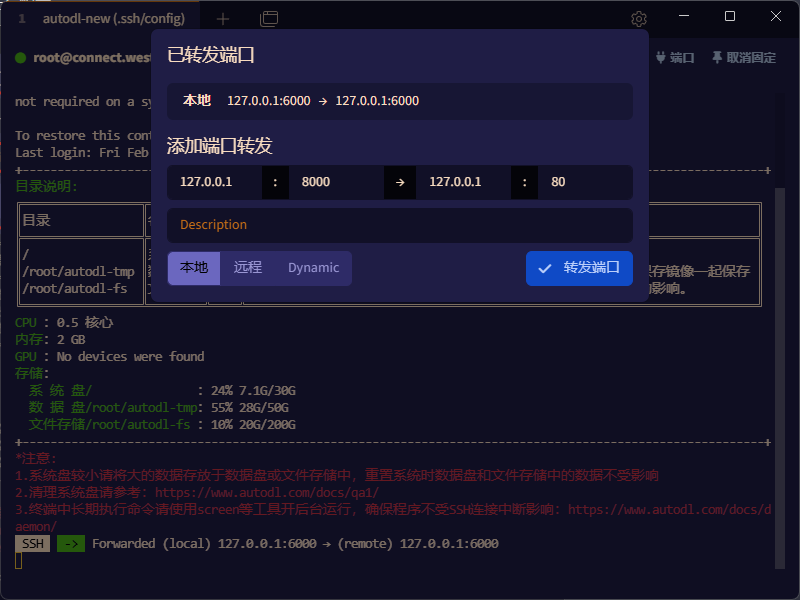
Task: Click the target port field 80
Action: click(585, 182)
